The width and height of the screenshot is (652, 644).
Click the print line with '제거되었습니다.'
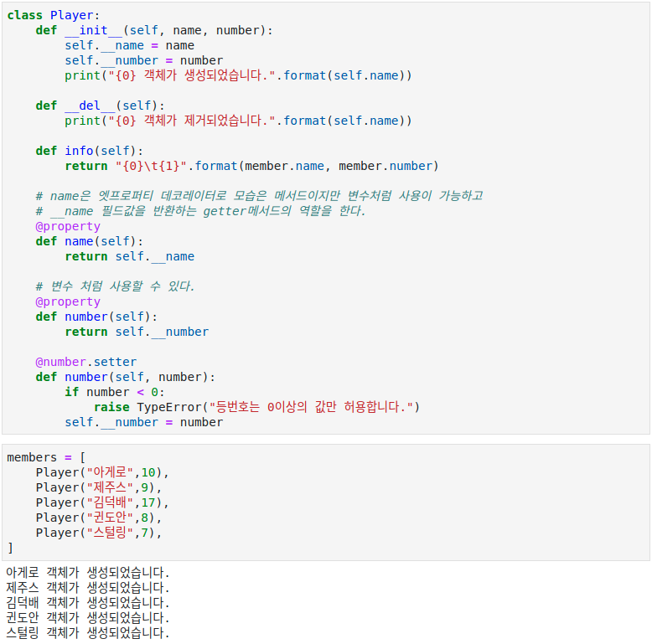click(238, 121)
